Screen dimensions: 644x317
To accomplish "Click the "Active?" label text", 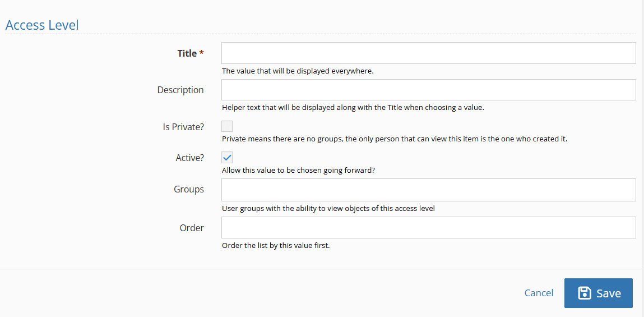I will [x=189, y=158].
